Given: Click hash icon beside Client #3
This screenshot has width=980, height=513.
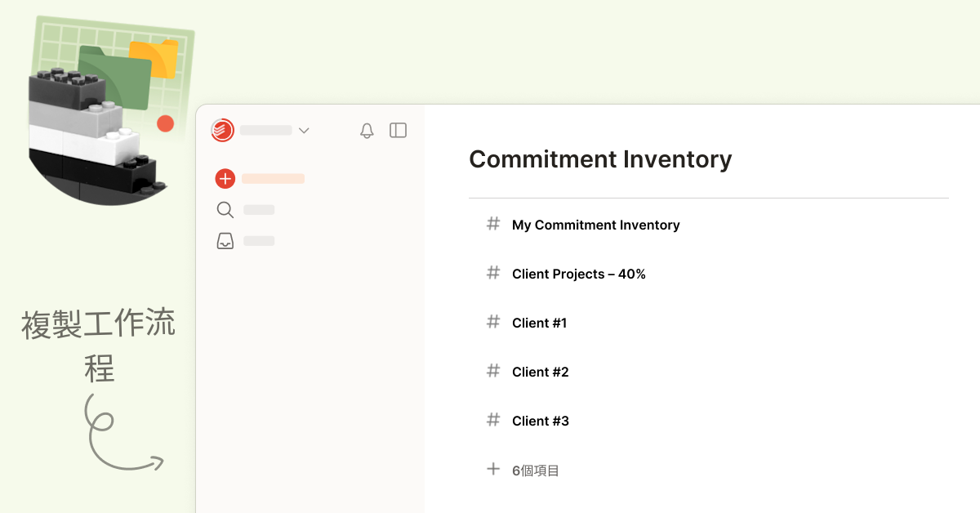Looking at the screenshot, I should [x=493, y=420].
